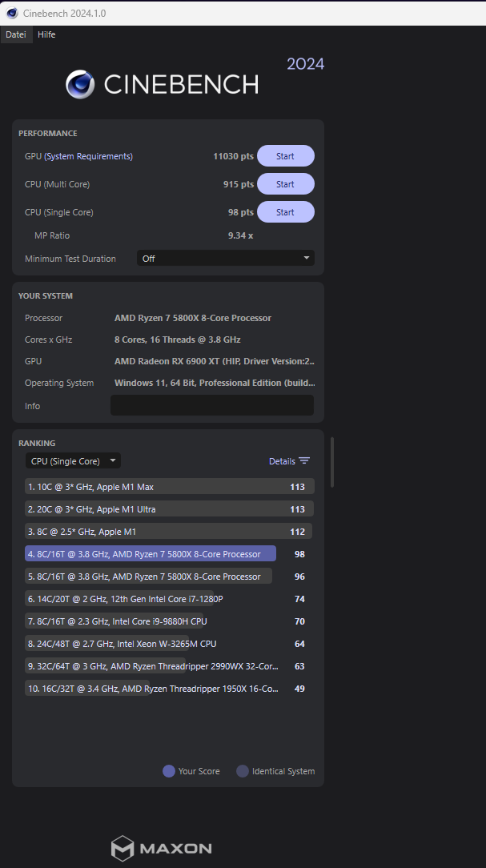Click the 915 pts multi core score
Viewport: 486px width, 868px height.
[239, 184]
